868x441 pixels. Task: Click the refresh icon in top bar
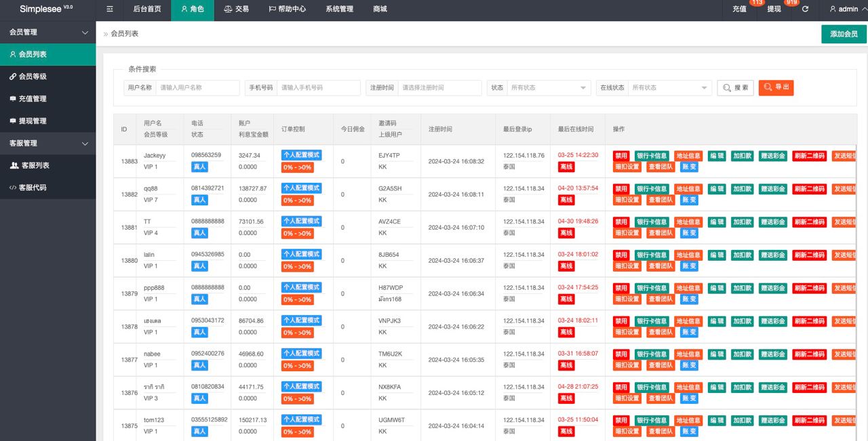click(805, 9)
